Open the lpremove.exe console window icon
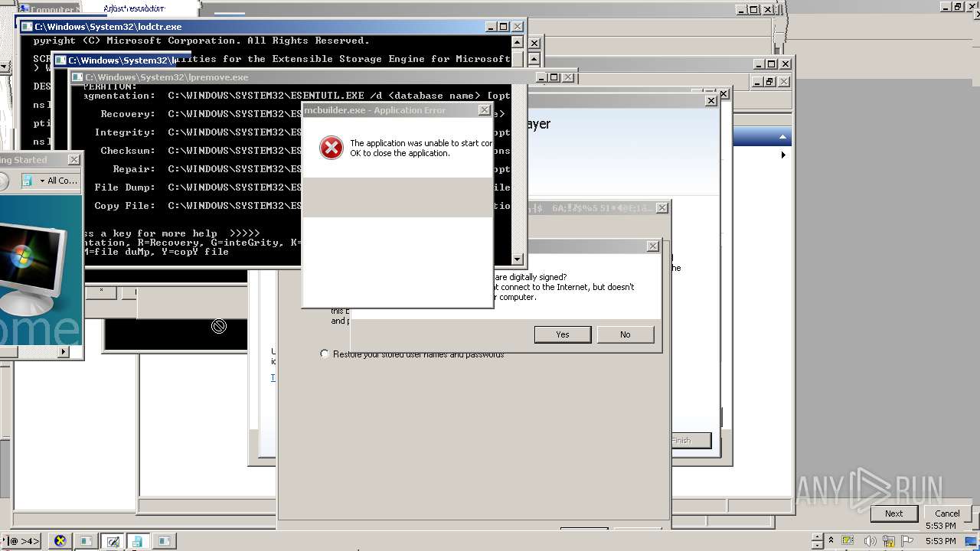This screenshot has width=980, height=551. coord(77,77)
